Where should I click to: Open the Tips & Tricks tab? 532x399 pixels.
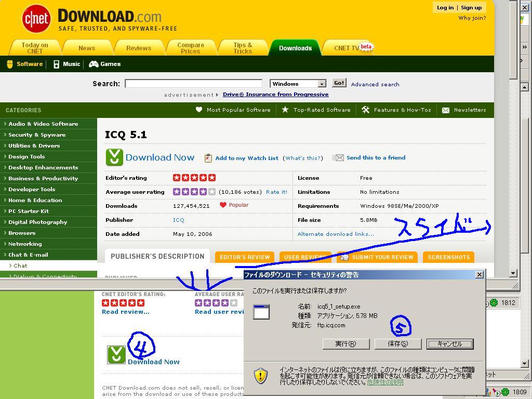(243, 48)
